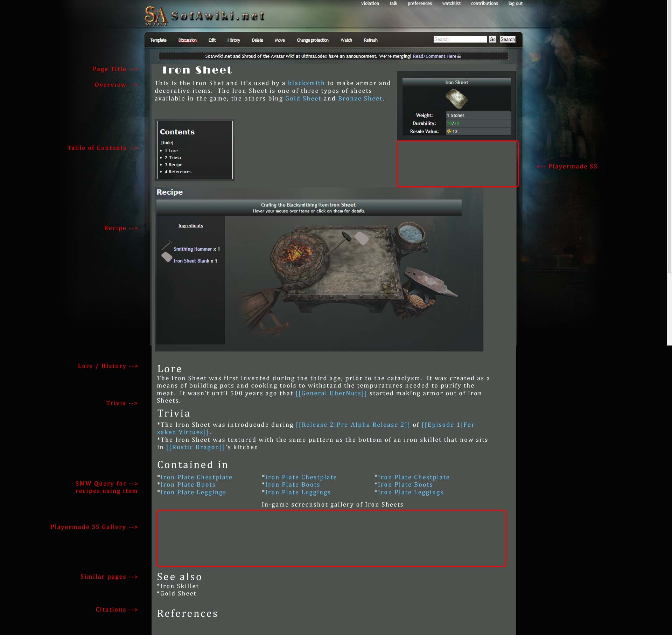Click the Iron Sheet infobox item image

456,99
